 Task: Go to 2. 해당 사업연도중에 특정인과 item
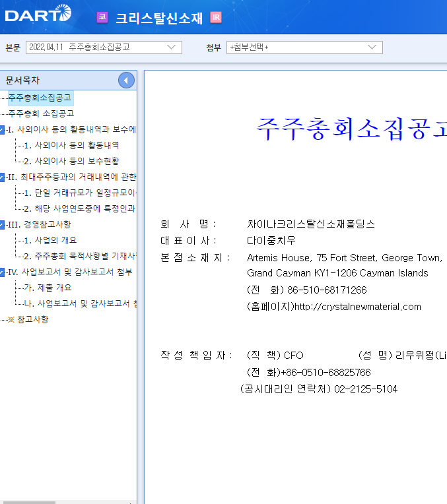tap(79, 208)
